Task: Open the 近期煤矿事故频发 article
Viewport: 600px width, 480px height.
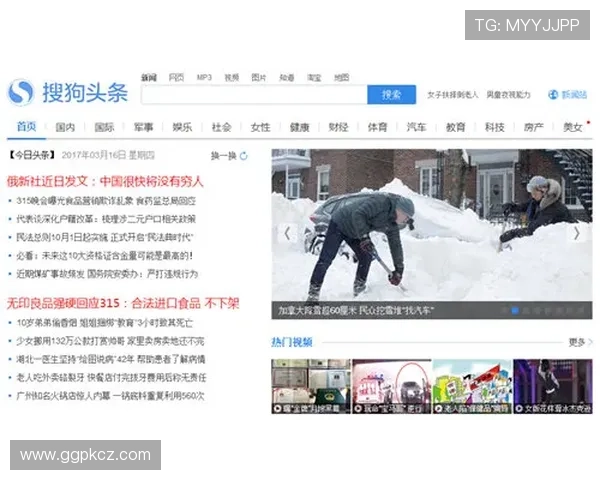Action: click(x=107, y=274)
